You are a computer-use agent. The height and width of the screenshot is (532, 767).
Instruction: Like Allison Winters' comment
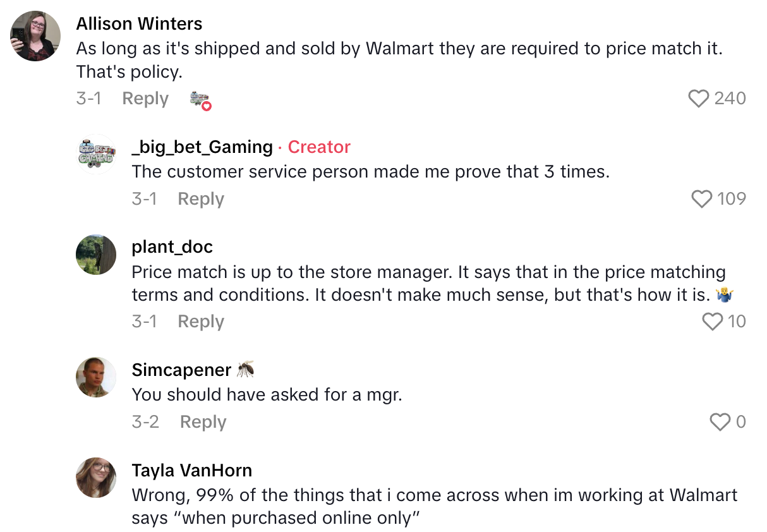coord(698,99)
